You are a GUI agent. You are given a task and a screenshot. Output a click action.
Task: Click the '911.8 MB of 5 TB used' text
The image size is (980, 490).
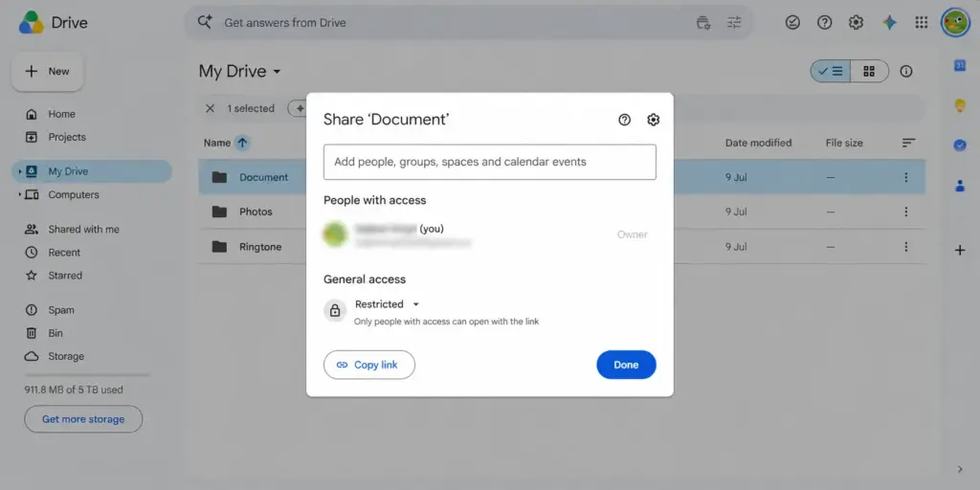[x=74, y=390]
